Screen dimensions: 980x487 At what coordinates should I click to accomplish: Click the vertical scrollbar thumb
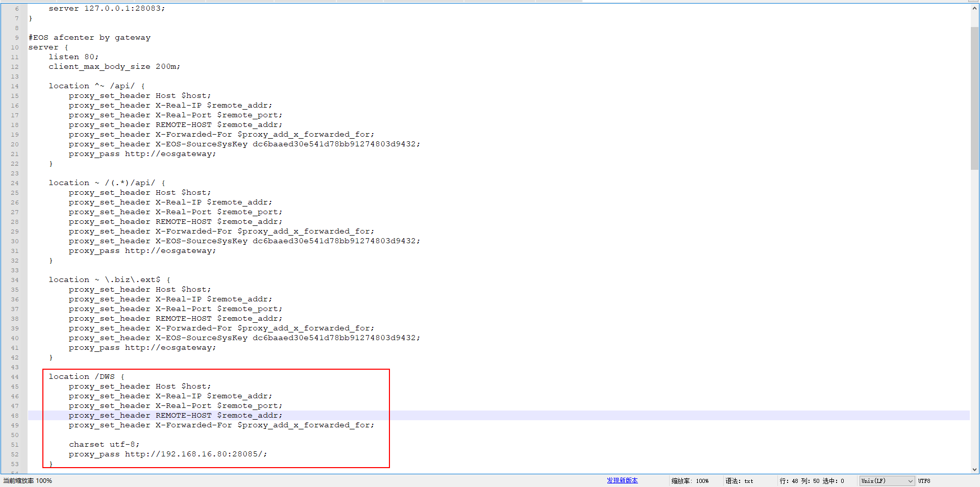point(974,97)
